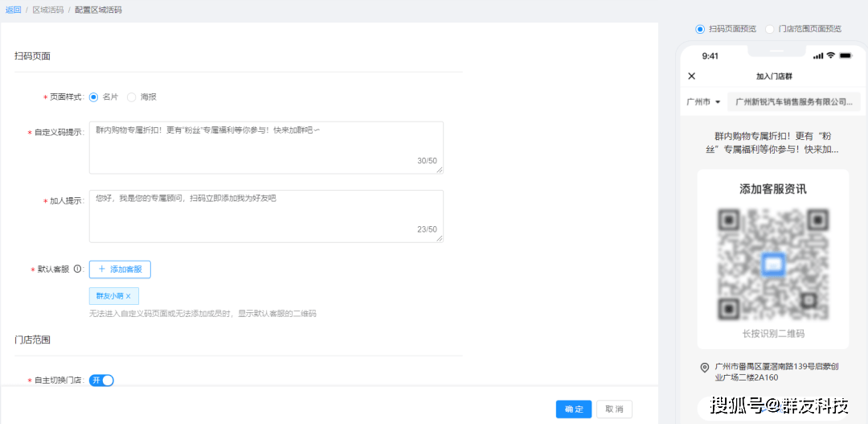This screenshot has width=868, height=424.
Task: Select 海报 page style radio
Action: [x=132, y=97]
